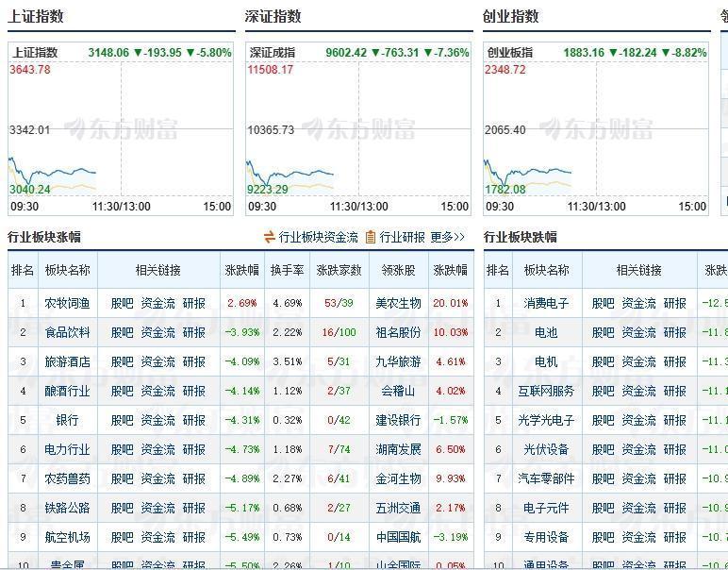Image resolution: width=728 pixels, height=570 pixels.
Task: Open 农牧饲渔 sector in gainers table
Action: pyautogui.click(x=67, y=303)
